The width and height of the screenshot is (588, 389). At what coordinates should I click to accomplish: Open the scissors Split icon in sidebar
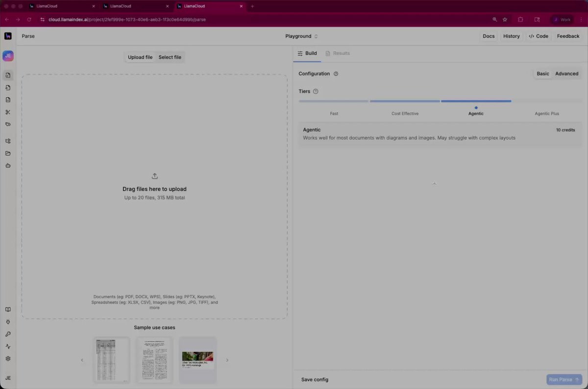(x=8, y=112)
